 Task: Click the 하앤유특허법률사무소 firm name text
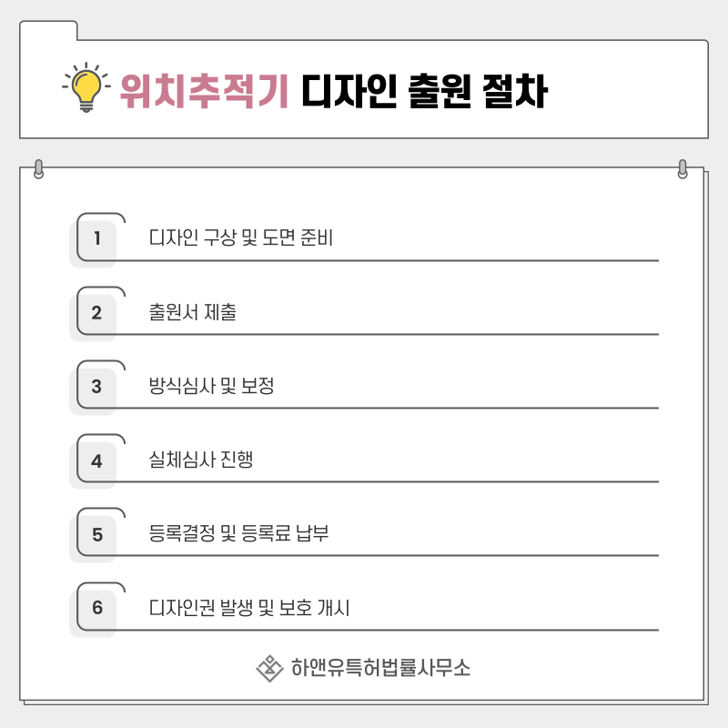tap(380, 669)
